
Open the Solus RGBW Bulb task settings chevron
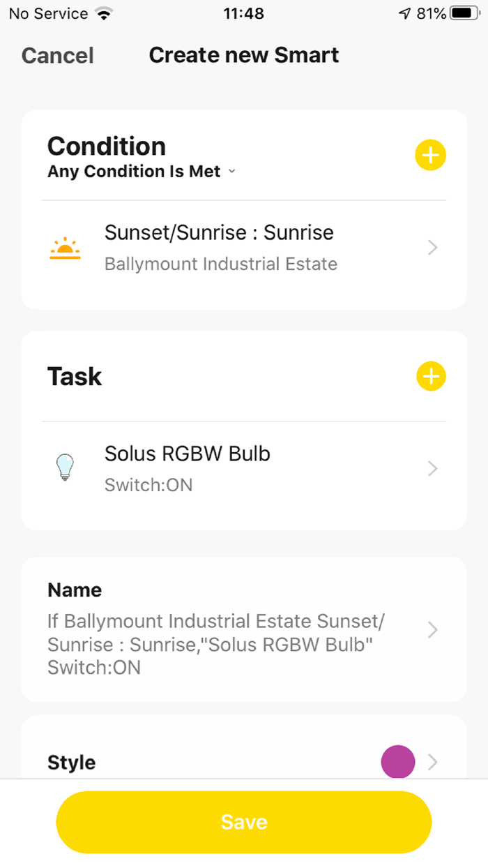(432, 468)
